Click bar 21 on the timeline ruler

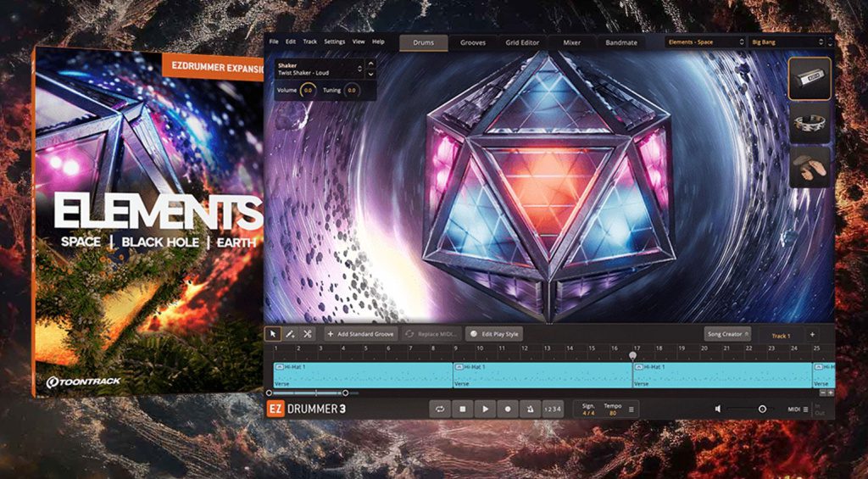coord(726,348)
